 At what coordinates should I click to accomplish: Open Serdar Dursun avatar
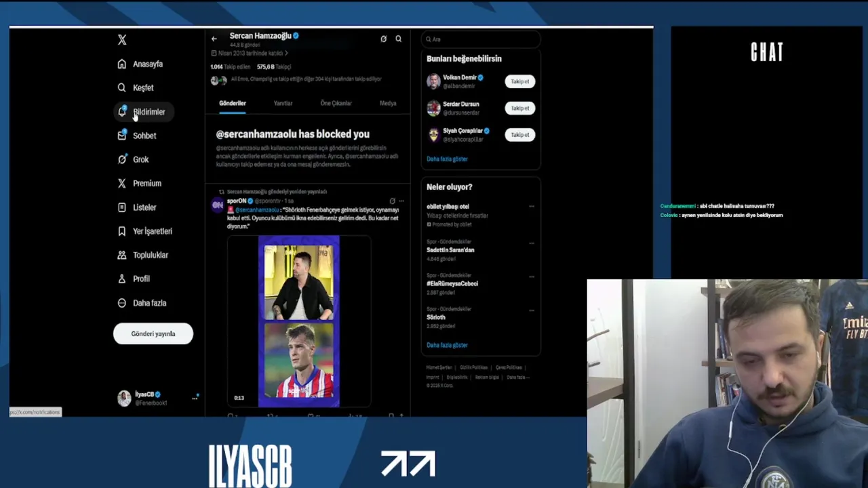pos(433,108)
